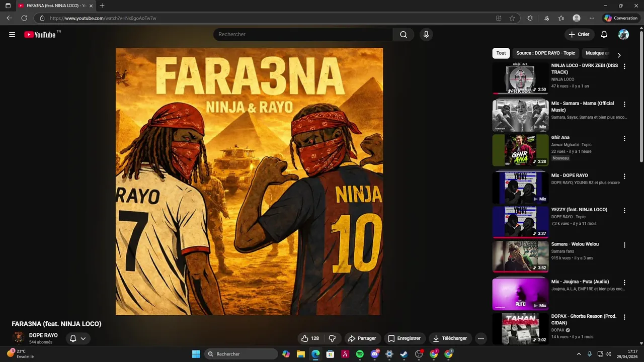
Task: Show next filter chips with arrow
Action: 619,55
